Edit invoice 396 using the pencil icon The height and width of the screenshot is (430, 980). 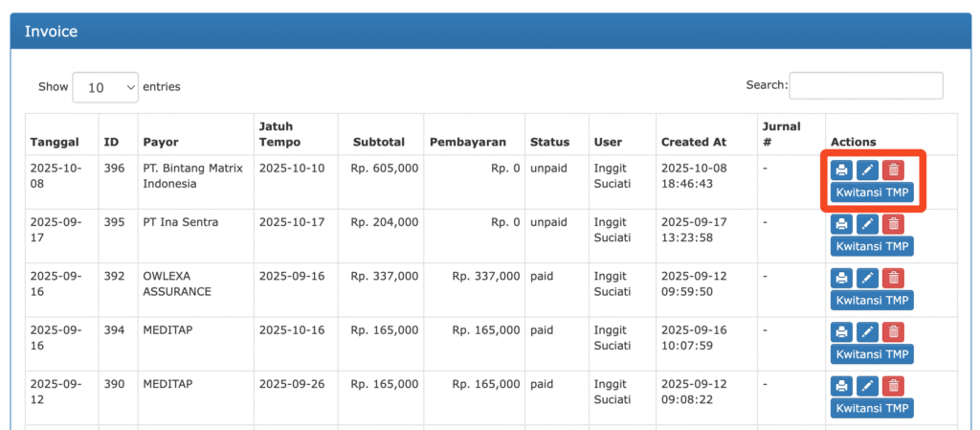(x=867, y=170)
